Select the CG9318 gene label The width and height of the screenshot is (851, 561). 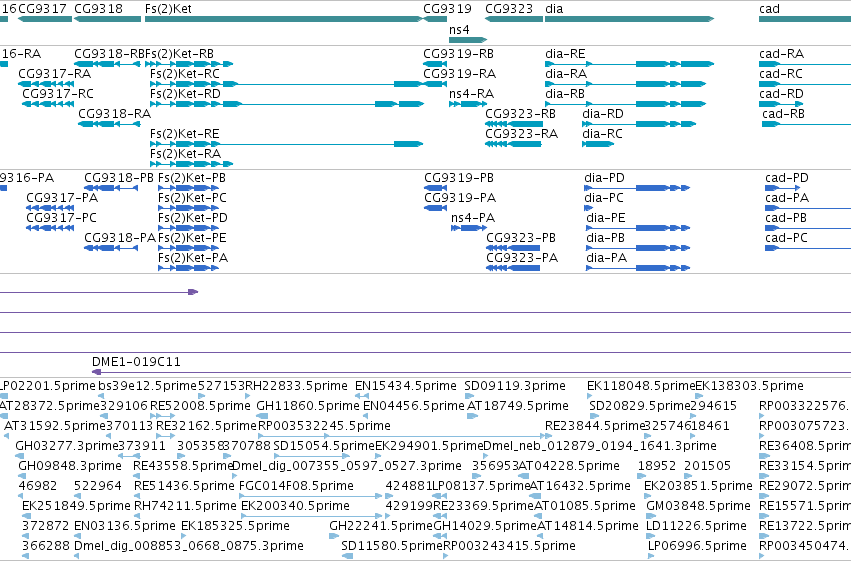(98, 9)
